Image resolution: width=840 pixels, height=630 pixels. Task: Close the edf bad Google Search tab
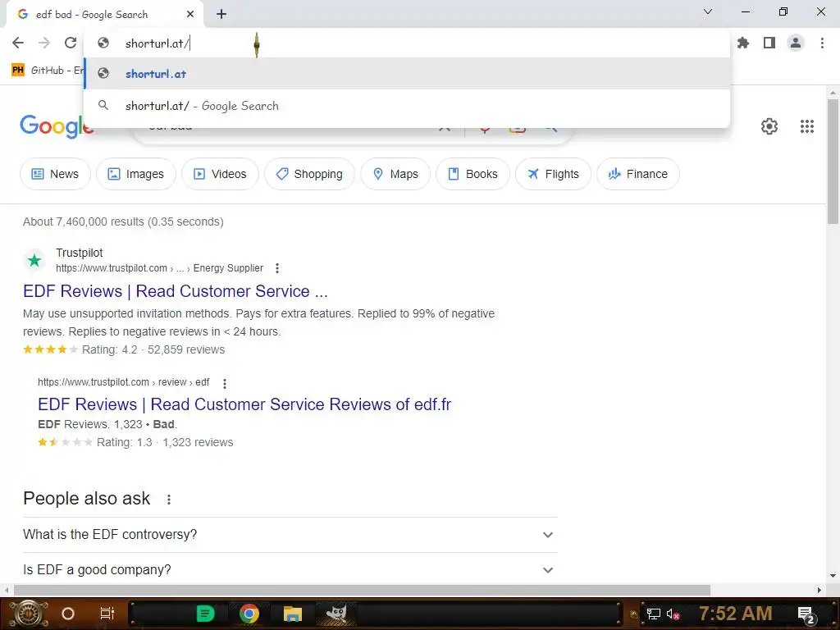pos(190,15)
